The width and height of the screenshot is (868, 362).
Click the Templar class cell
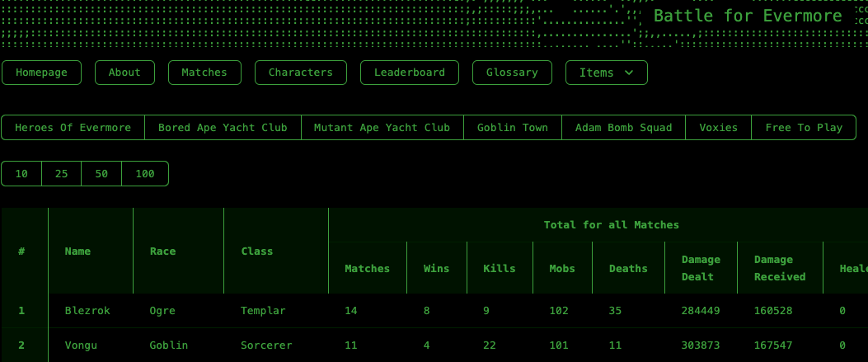click(264, 311)
